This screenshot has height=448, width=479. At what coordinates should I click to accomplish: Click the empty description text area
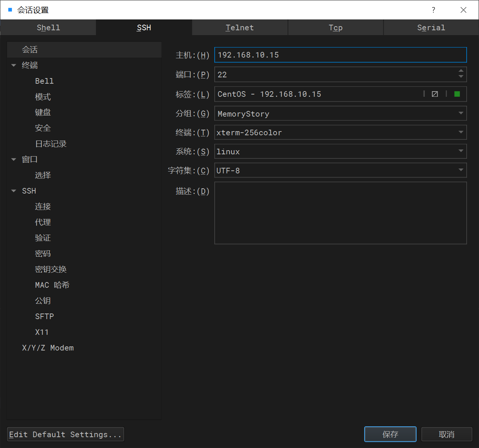click(341, 213)
